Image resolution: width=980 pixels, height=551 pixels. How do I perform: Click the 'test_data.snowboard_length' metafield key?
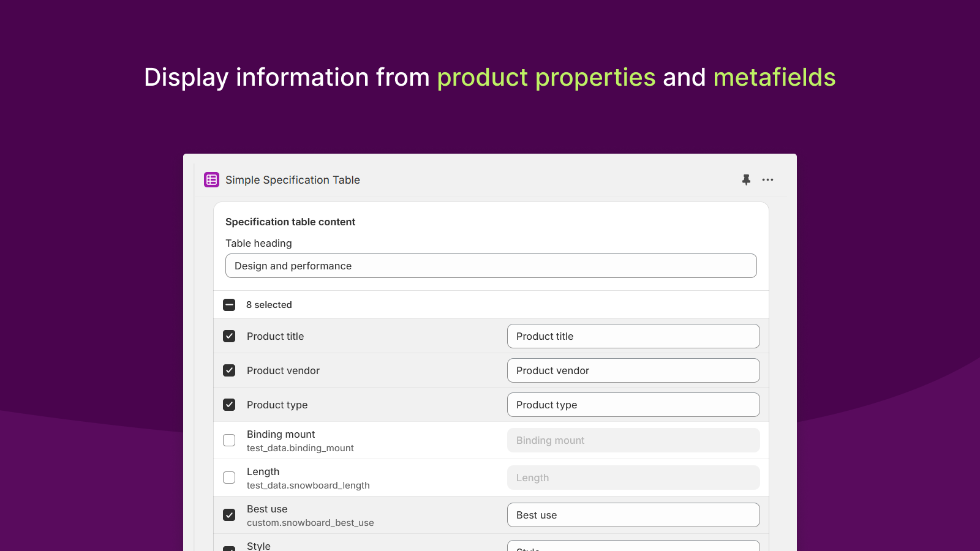coord(308,485)
